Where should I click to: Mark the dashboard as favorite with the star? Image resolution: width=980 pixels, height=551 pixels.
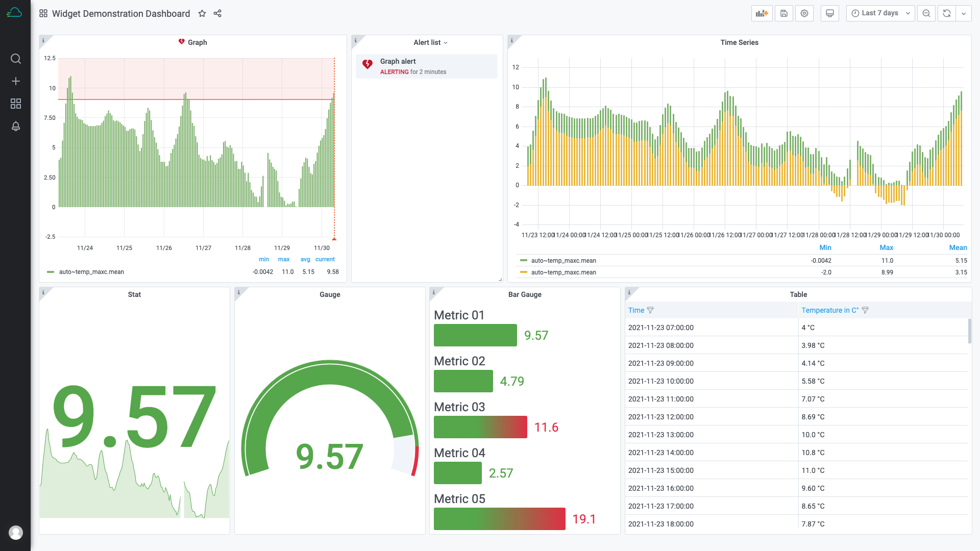coord(202,14)
